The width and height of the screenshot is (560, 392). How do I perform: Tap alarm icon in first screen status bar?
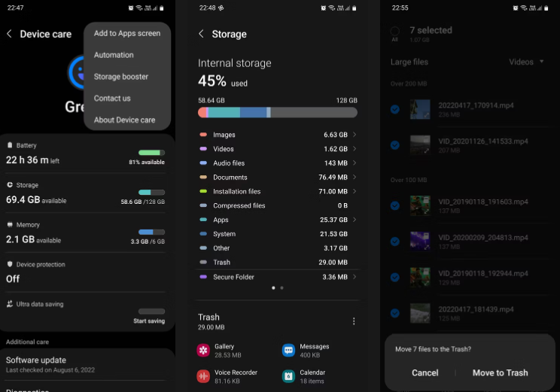tap(131, 8)
